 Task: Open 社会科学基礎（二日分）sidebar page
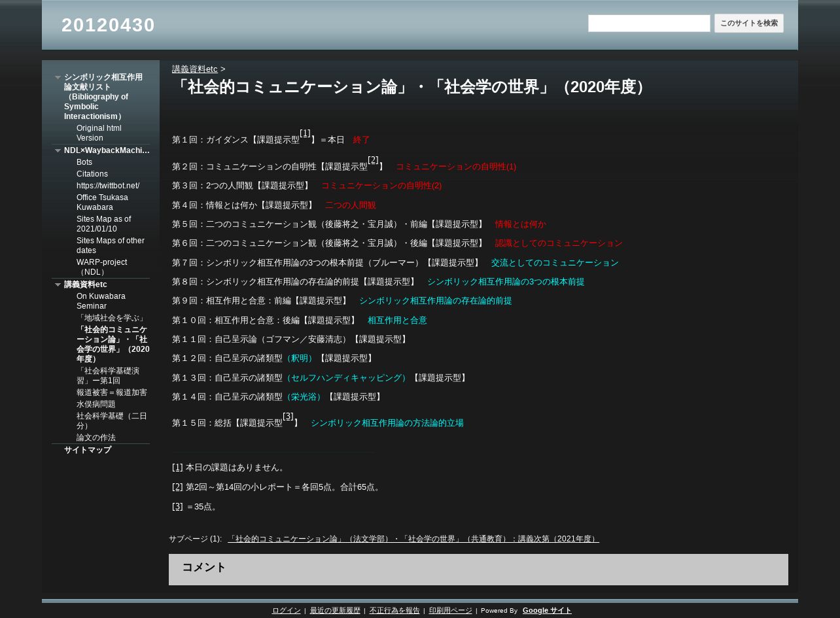[112, 421]
